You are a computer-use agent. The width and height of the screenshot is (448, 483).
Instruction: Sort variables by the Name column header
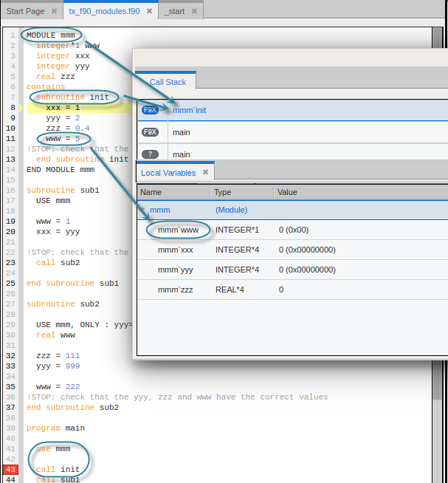(x=151, y=192)
